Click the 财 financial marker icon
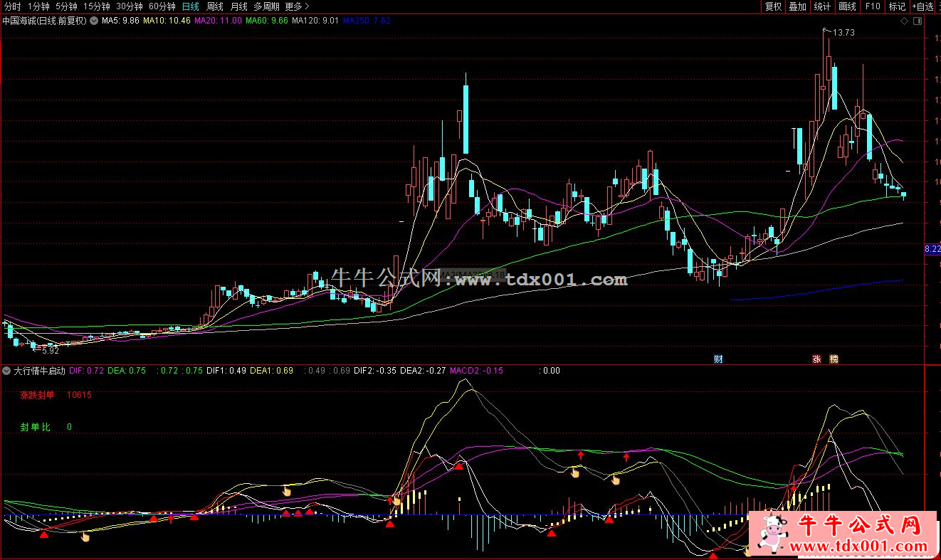 click(x=718, y=359)
